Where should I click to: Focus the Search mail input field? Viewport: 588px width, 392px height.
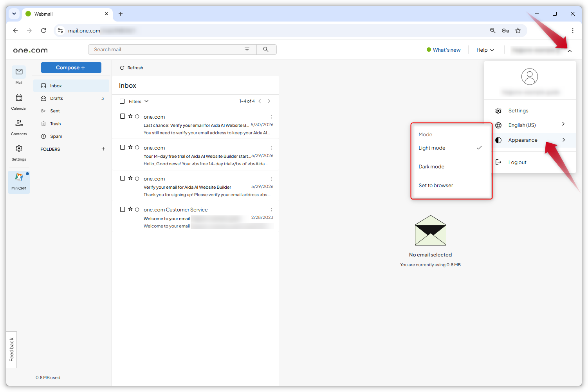[x=166, y=49]
